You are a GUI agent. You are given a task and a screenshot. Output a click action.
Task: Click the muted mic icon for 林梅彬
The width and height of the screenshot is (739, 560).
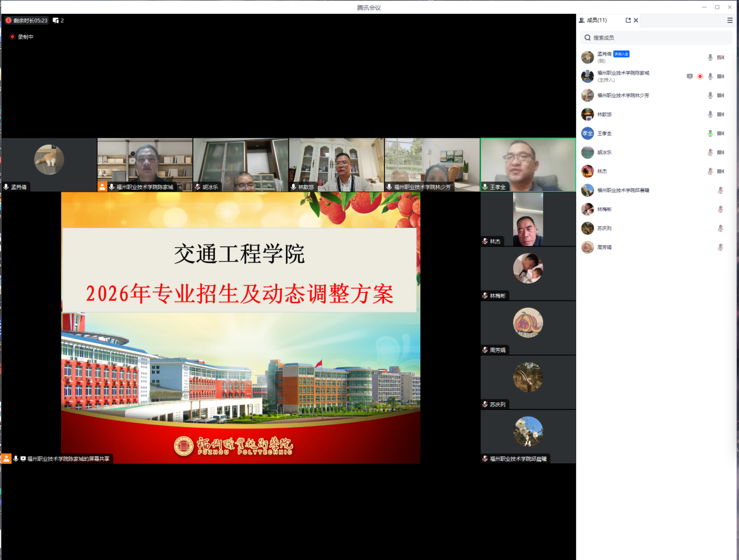click(720, 209)
